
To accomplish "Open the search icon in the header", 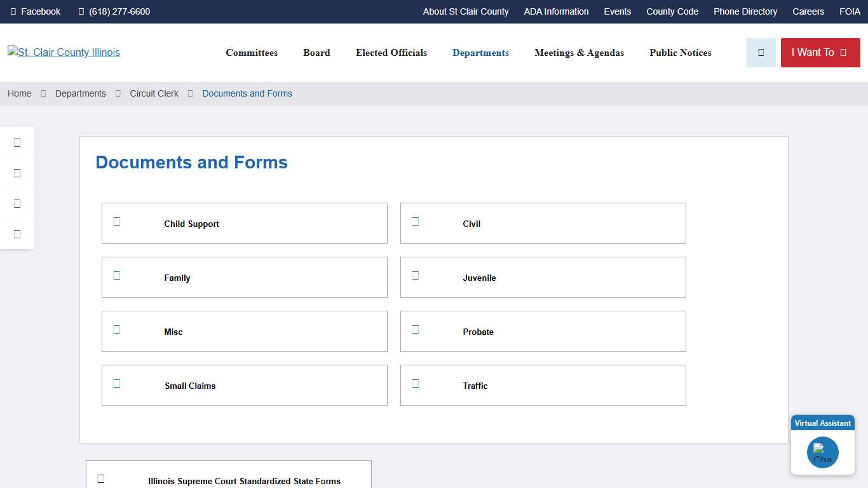I will coord(761,53).
